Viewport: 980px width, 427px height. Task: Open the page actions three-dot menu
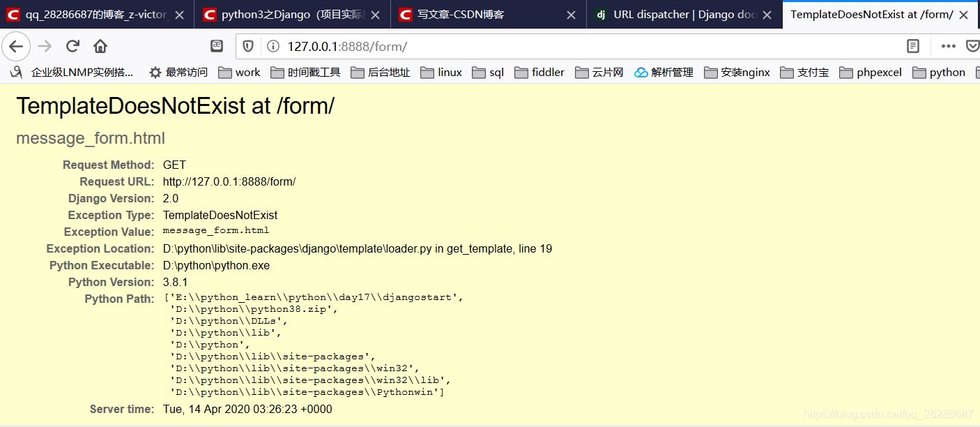coord(948,46)
